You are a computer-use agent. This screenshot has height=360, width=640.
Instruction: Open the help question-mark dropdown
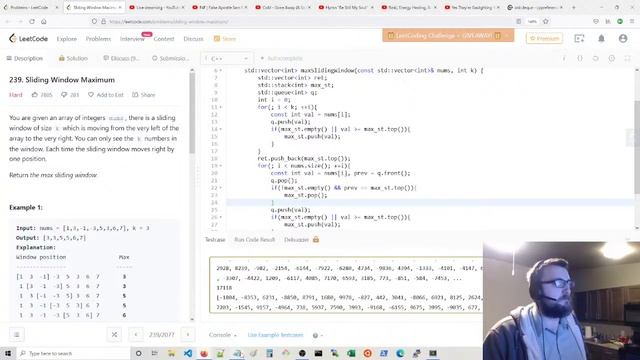click(318, 335)
